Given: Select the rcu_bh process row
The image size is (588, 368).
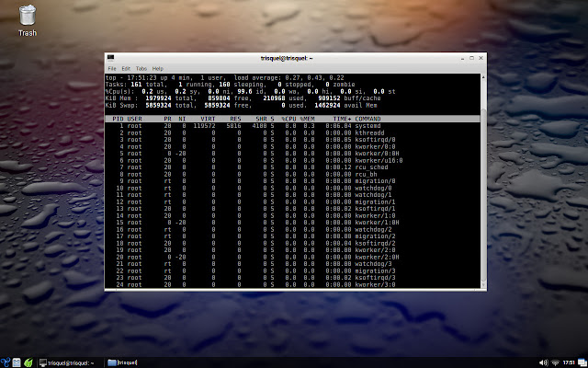Looking at the screenshot, I should pyautogui.click(x=292, y=174).
